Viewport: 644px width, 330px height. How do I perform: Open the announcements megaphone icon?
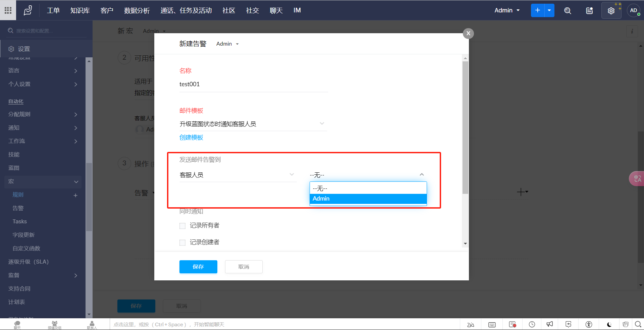549,324
